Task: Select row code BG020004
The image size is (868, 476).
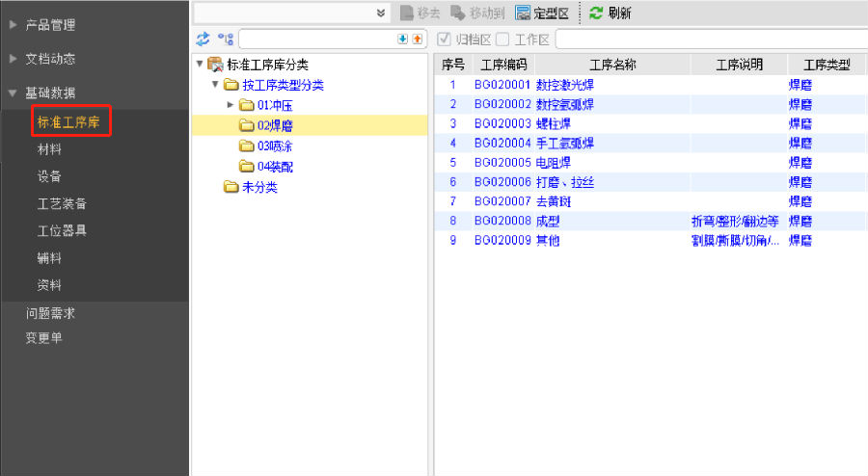Action: tap(502, 144)
